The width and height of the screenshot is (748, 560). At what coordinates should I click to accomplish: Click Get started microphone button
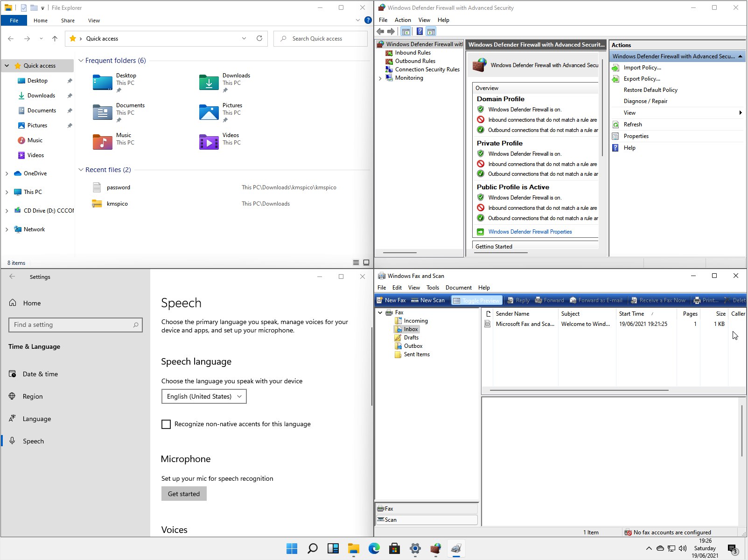pos(184,494)
